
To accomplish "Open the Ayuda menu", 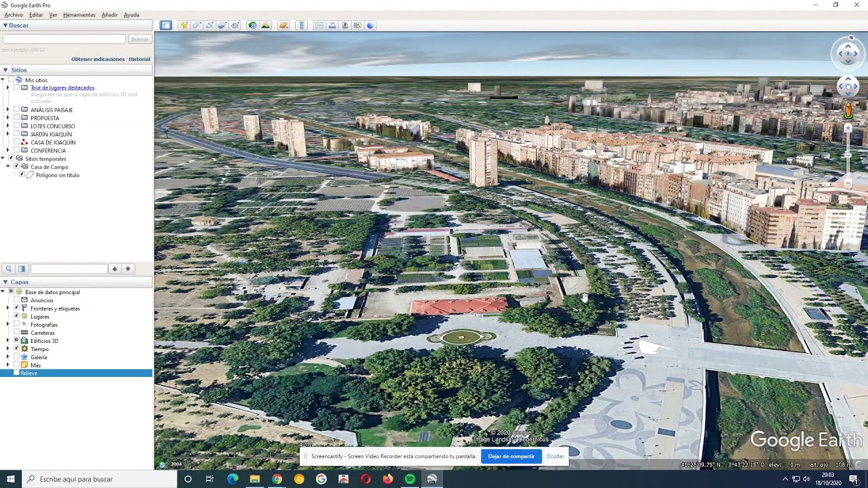I will [132, 15].
